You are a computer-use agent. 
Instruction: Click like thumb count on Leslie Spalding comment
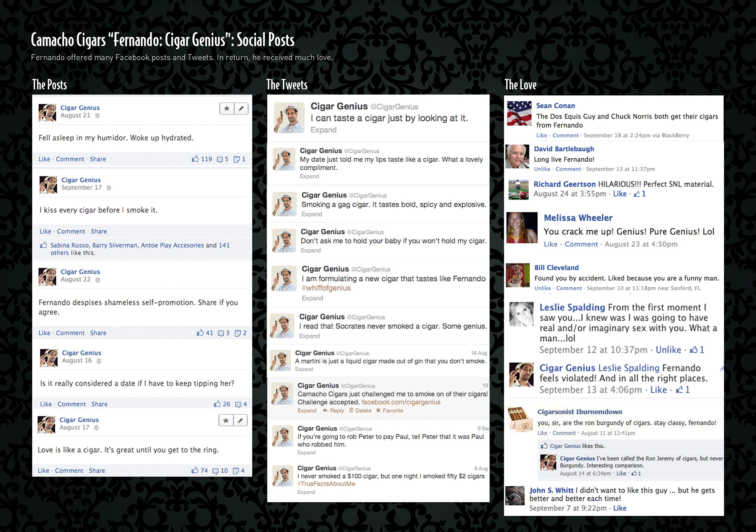(697, 350)
